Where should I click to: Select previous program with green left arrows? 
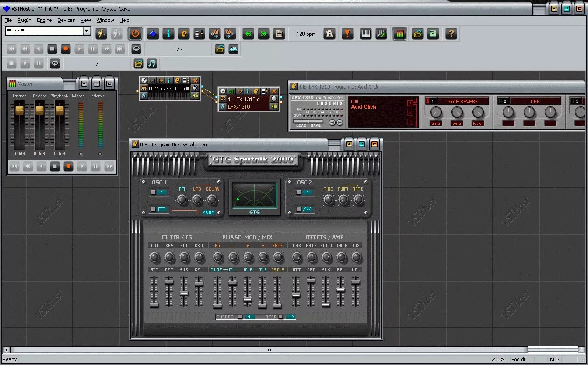click(x=248, y=34)
